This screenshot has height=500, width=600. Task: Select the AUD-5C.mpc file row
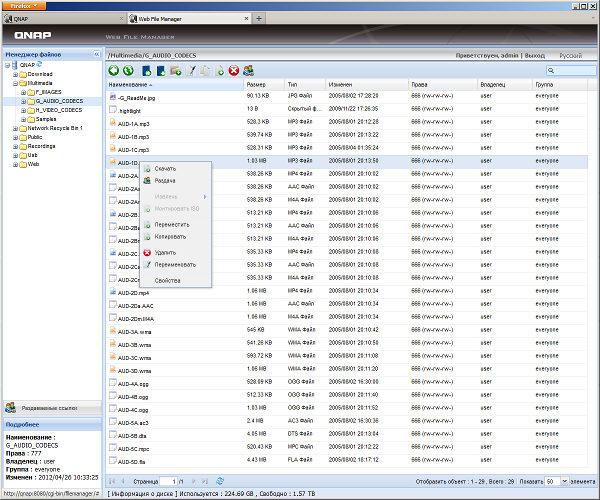point(346,447)
